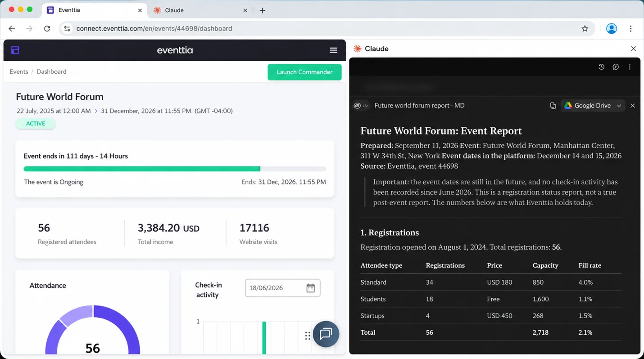The height and width of the screenshot is (359, 644).
Task: Copy the Future world forum report
Action: click(x=553, y=106)
